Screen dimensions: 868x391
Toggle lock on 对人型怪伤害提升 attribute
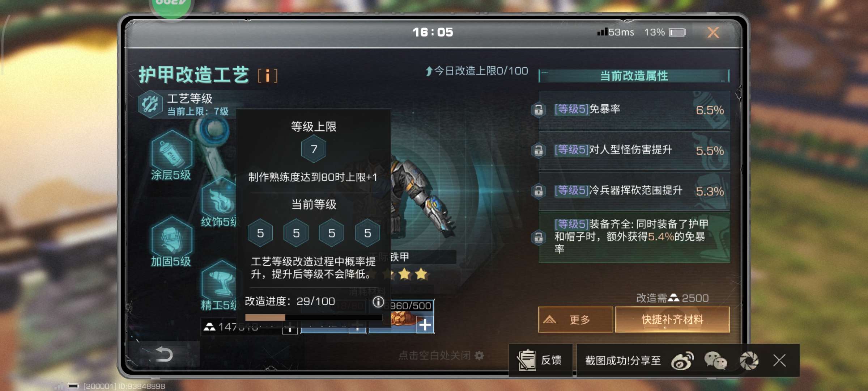(x=539, y=150)
